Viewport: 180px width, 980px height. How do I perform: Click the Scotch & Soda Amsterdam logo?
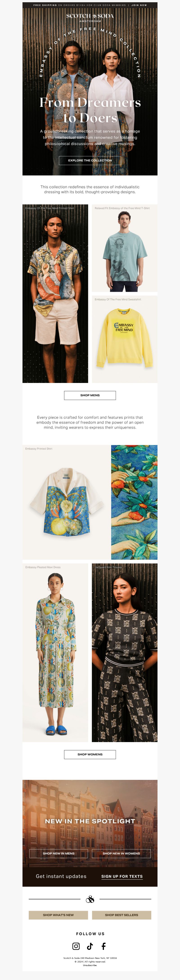[90, 18]
